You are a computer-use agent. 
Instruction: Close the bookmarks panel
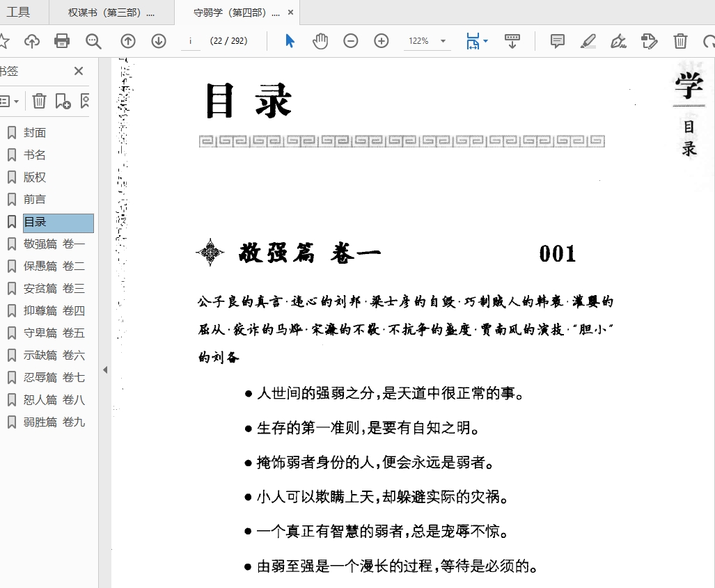tap(79, 71)
